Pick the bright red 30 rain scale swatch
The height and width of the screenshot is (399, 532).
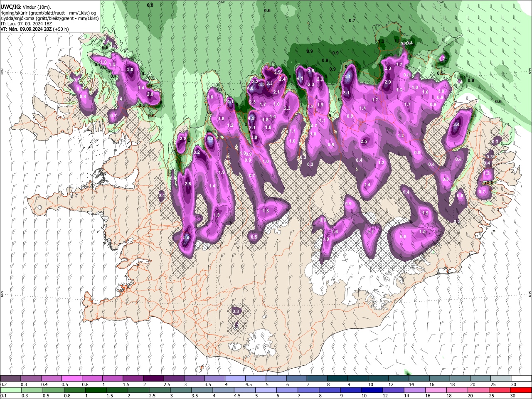[x=521, y=390]
